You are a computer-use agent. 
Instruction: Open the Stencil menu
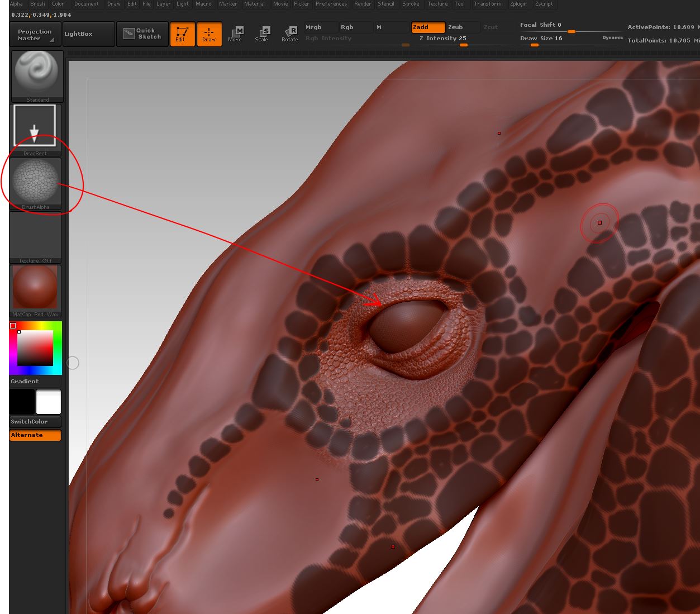[386, 4]
